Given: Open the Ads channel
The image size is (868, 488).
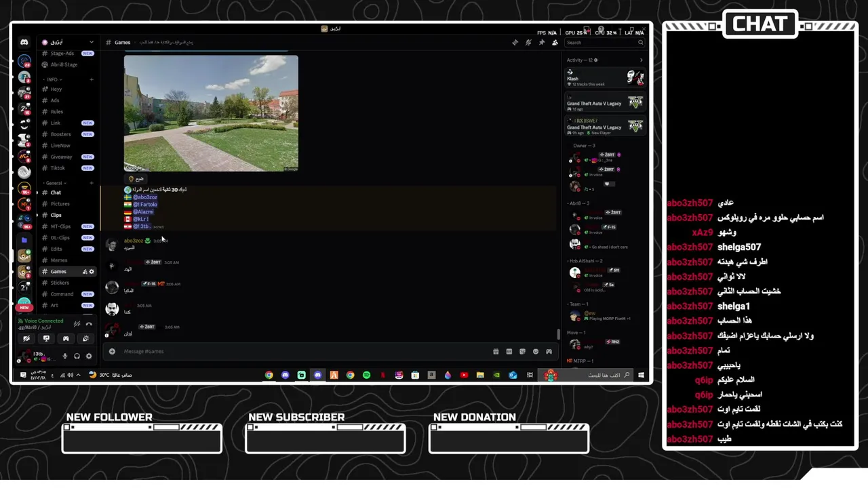Looking at the screenshot, I should tap(68, 100).
